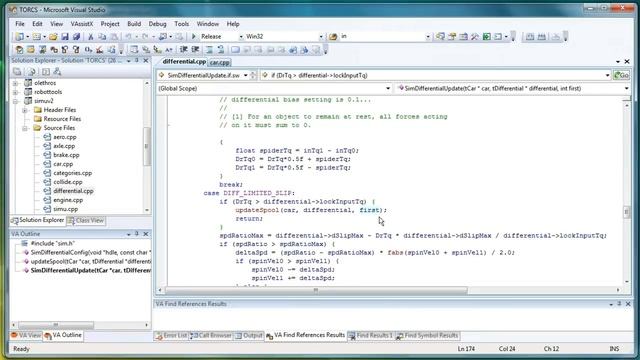Open the File menu
This screenshot has height=360, width=640.
[20, 24]
